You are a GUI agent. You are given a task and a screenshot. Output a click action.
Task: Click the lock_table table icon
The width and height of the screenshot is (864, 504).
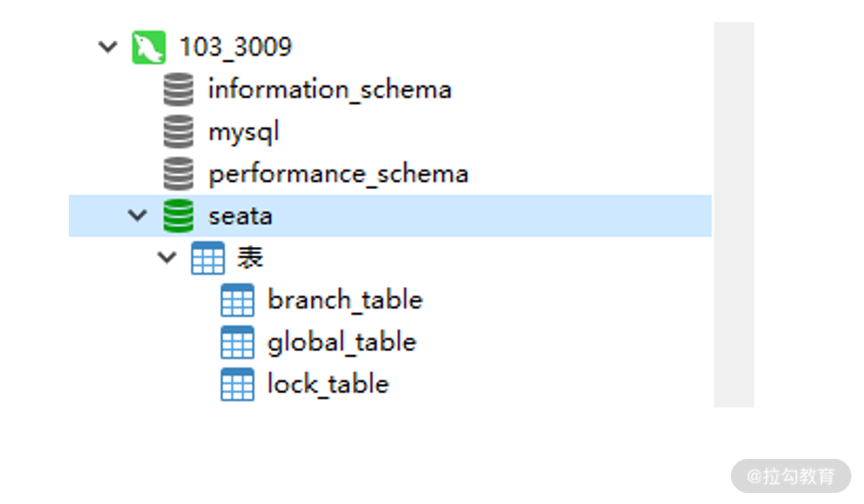point(238,384)
